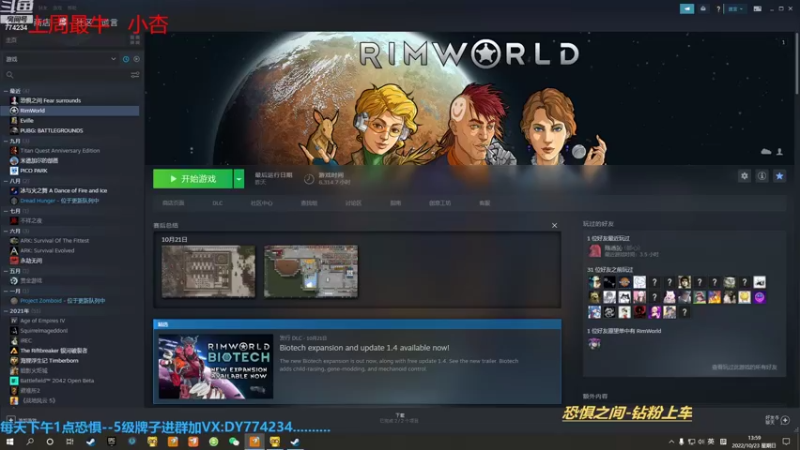Open the wishlist friend's avatar

click(x=594, y=343)
